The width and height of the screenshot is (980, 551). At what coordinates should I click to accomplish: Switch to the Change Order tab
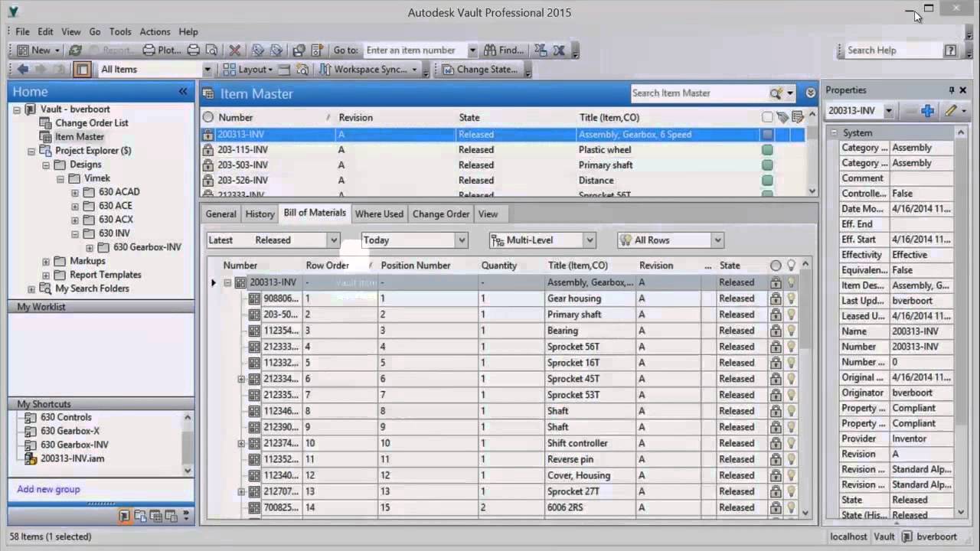441,214
